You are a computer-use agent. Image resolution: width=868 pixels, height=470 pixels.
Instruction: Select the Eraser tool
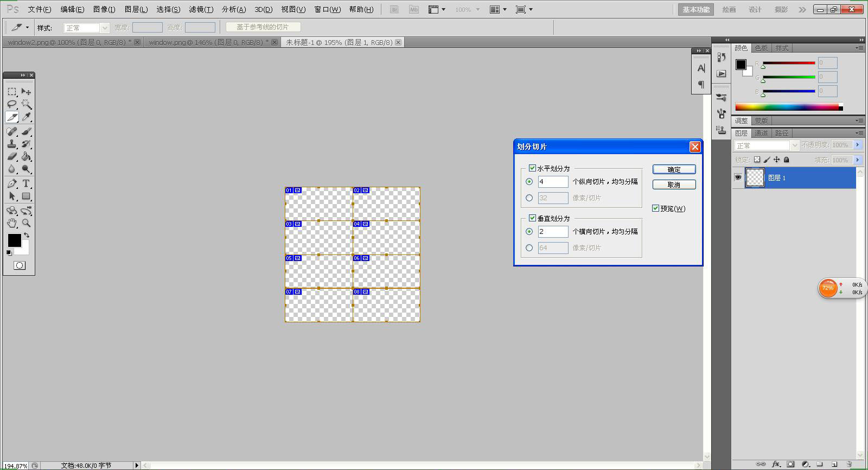click(x=12, y=156)
